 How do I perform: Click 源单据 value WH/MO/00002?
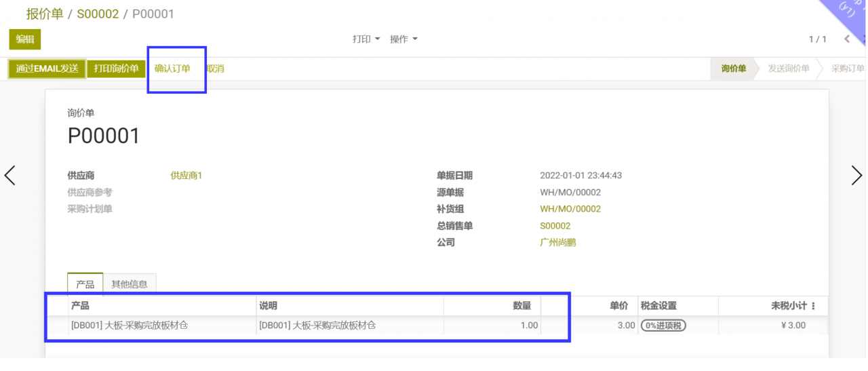coord(570,193)
